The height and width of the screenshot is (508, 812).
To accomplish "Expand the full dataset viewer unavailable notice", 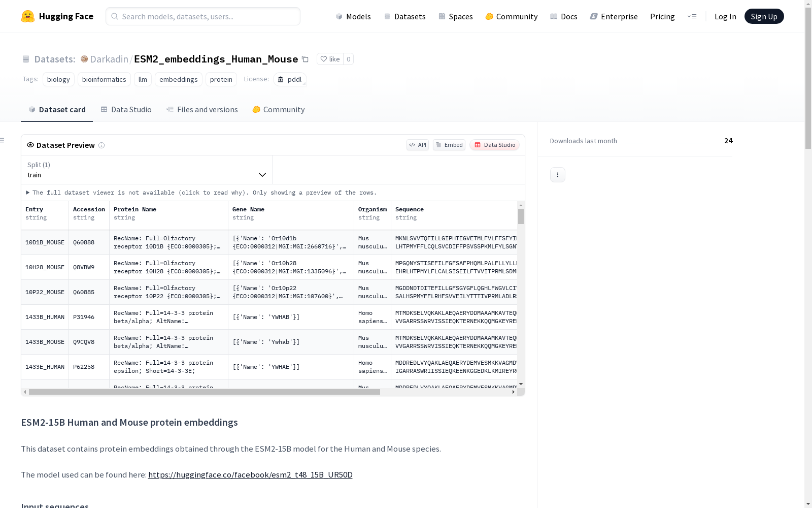I will tap(201, 193).
